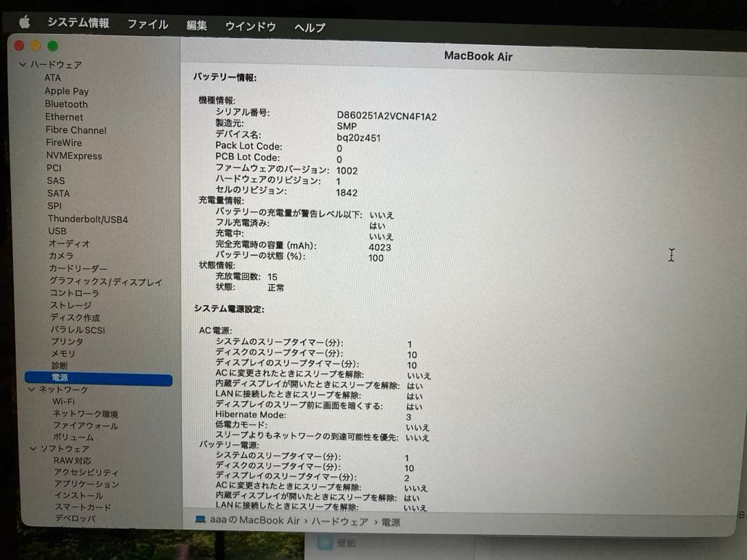Select SATA in the sidebar
This screenshot has height=560, width=747.
pyautogui.click(x=58, y=194)
